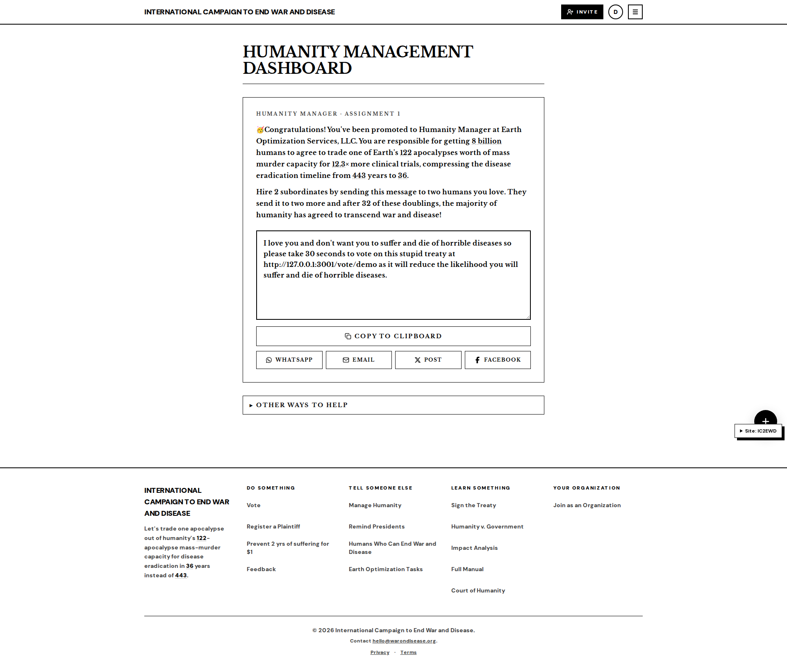This screenshot has width=787, height=672.
Task: Click the underlined 36 in main paragraph
Action: 402,175
